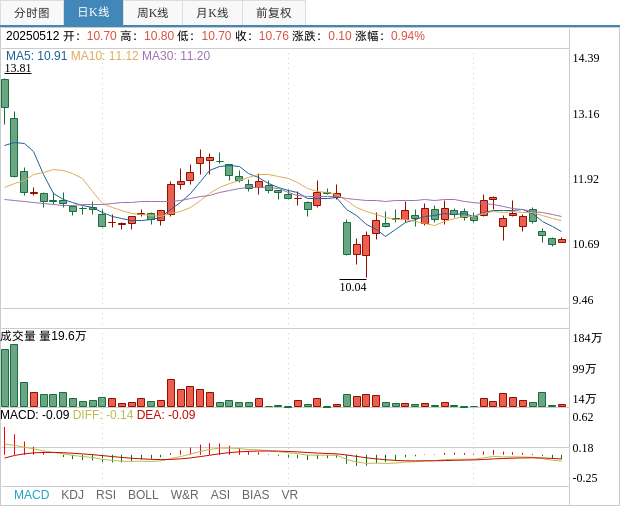The width and height of the screenshot is (620, 506).
Task: Select the 日K线 tab
Action: 93,13
